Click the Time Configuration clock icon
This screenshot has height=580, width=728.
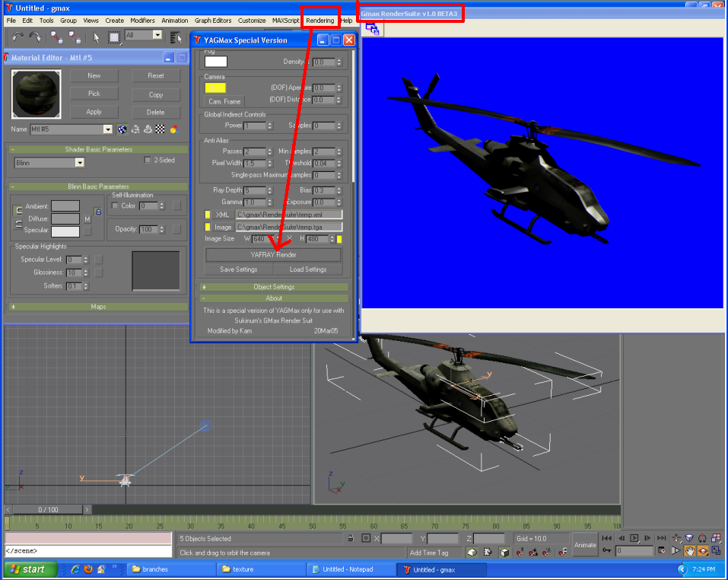coord(663,551)
